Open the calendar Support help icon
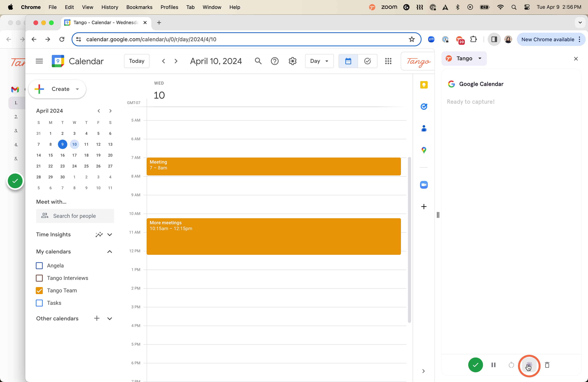This screenshot has width=588, height=382. (275, 61)
